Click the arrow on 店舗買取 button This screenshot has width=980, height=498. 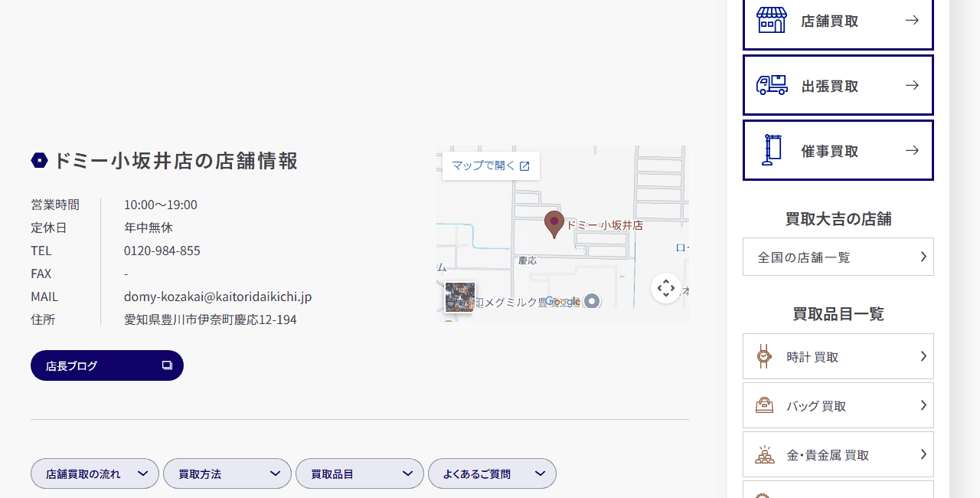click(912, 20)
